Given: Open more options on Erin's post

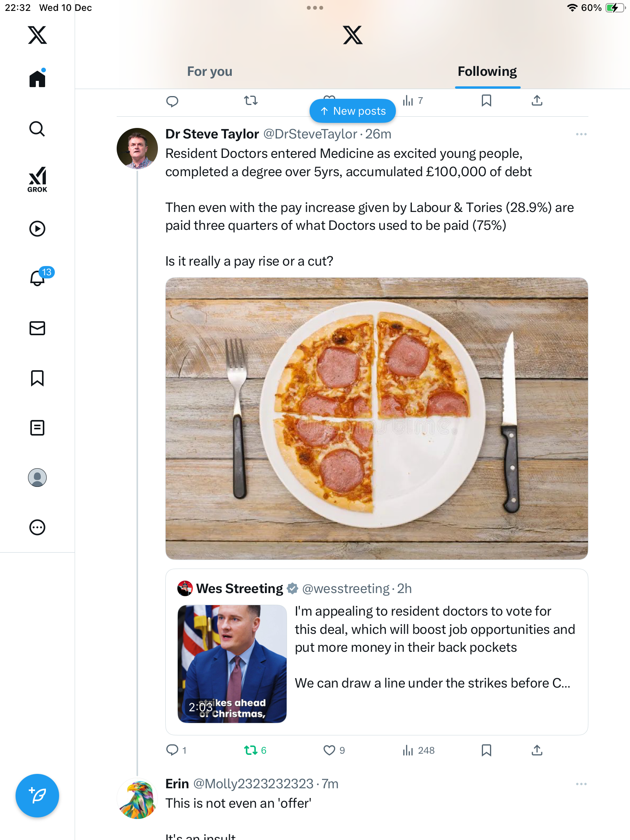Looking at the screenshot, I should coord(581,784).
